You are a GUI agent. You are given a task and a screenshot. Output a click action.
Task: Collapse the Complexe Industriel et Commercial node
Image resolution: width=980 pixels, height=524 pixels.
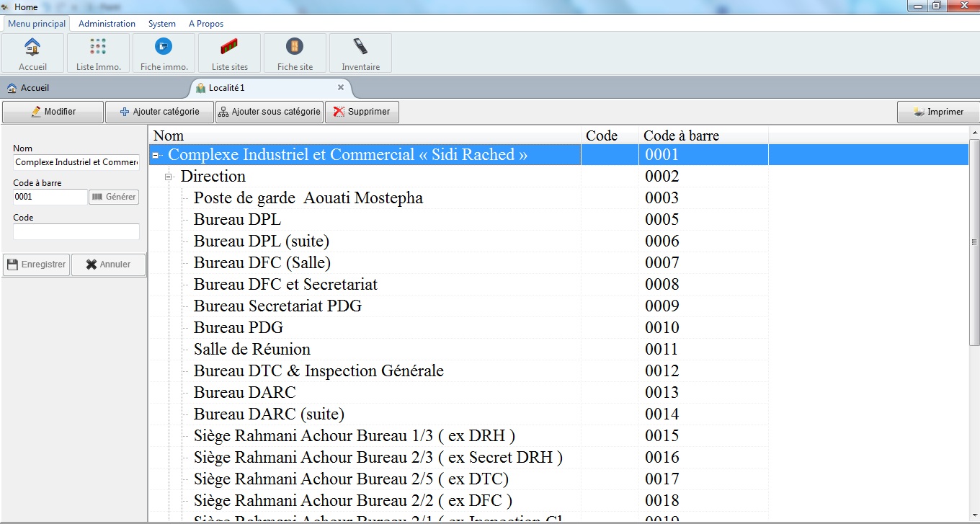click(156, 155)
